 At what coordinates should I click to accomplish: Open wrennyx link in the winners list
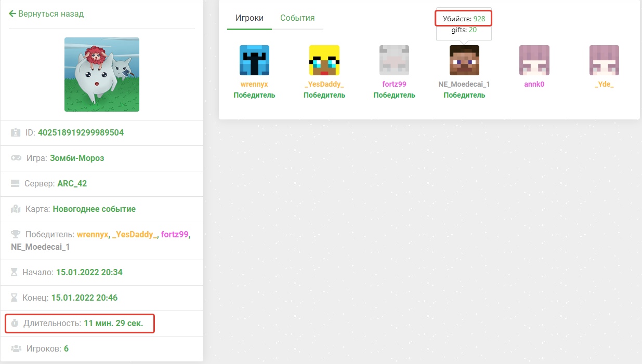pyautogui.click(x=93, y=235)
